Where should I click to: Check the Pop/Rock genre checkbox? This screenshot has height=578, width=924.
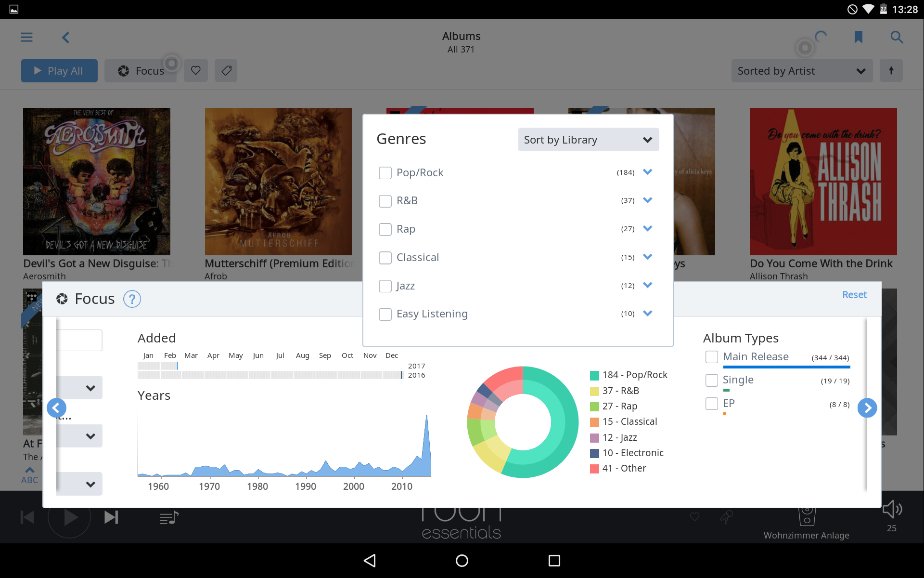[385, 173]
